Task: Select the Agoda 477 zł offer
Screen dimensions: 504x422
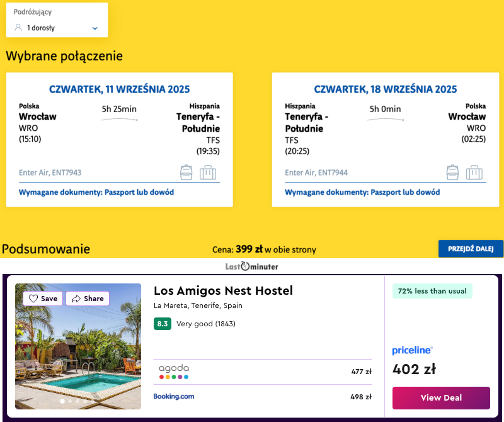Action: click(x=263, y=372)
